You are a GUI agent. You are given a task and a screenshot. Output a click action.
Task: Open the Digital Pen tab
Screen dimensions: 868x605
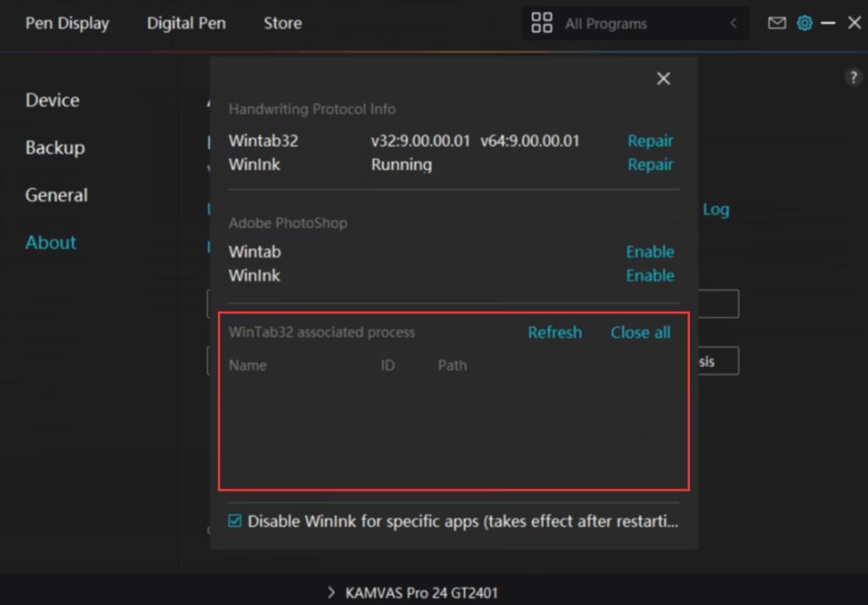tap(186, 23)
